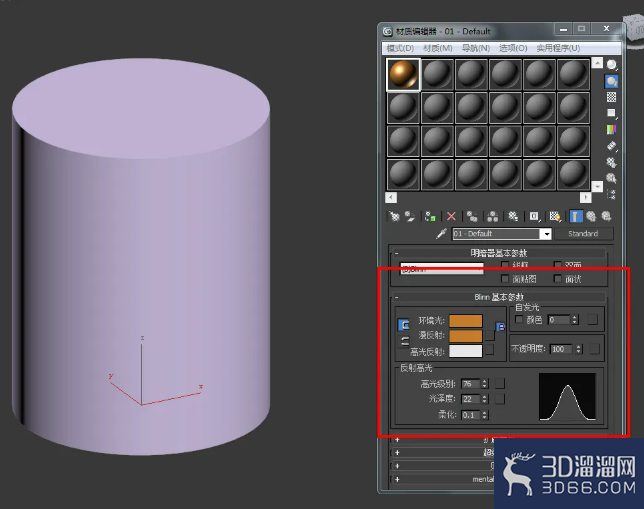Select the orange material sample slot
Screen dimensions: 644x509
pos(403,74)
